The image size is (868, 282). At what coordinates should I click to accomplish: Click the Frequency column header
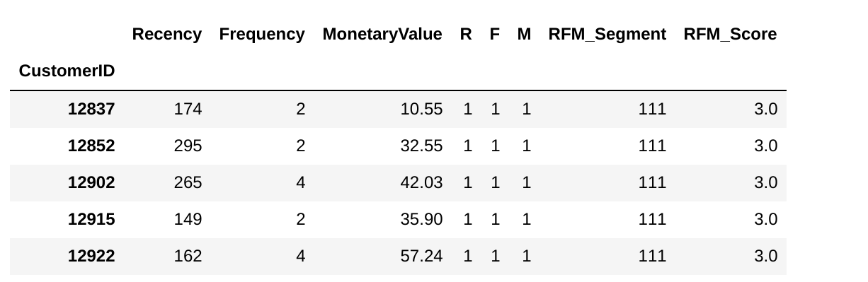[x=262, y=34]
